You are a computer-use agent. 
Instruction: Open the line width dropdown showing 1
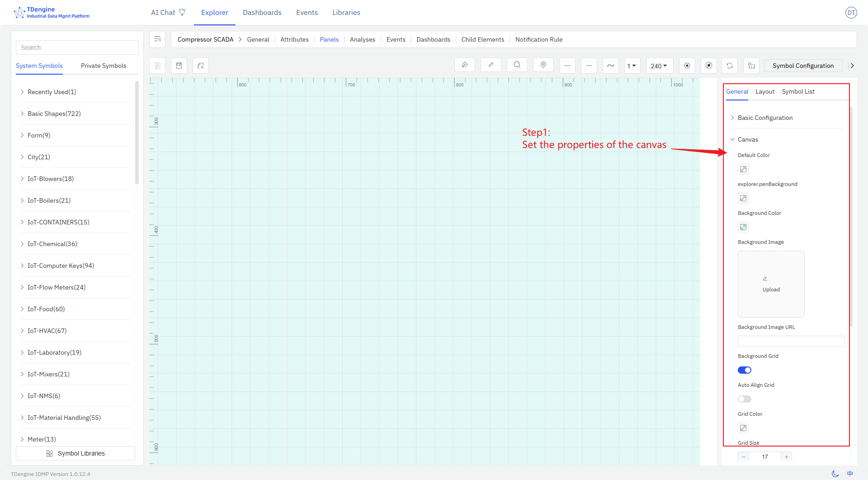pos(632,66)
